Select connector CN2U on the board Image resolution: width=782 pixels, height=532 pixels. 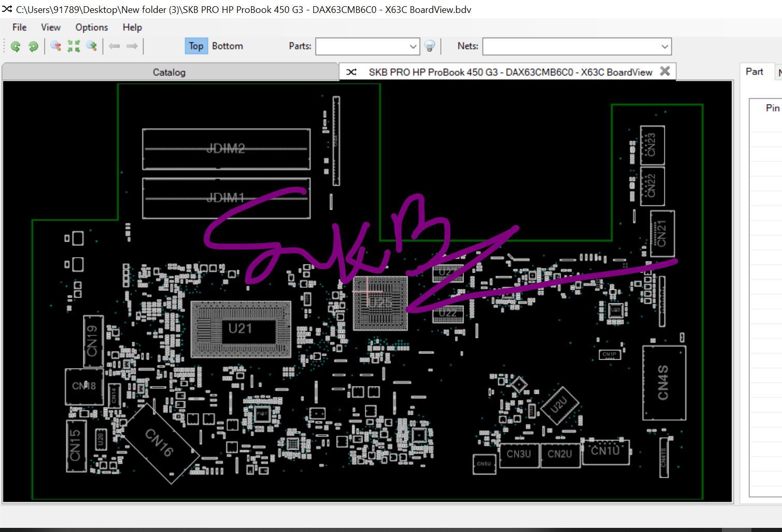pyautogui.click(x=560, y=455)
